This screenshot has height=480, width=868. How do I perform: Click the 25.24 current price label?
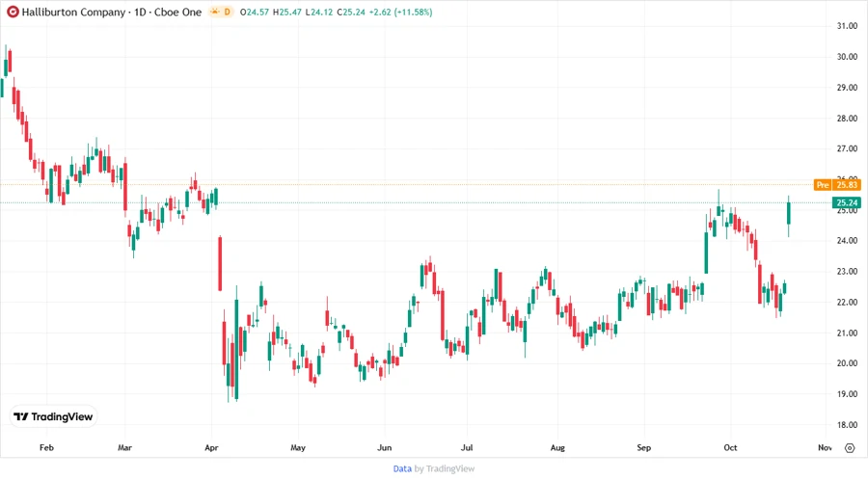[847, 203]
